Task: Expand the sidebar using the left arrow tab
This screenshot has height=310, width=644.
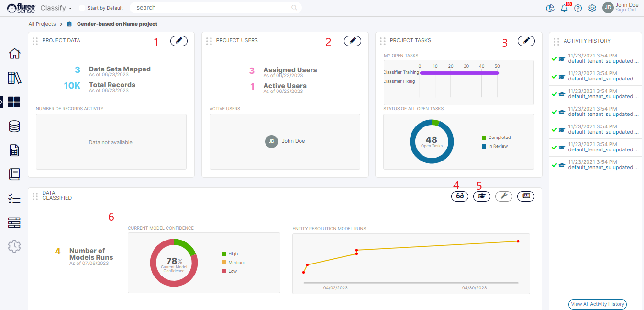Action: click(1, 102)
